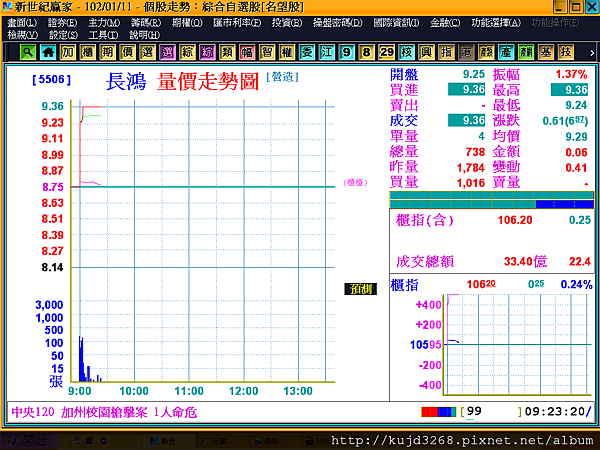Click the cyan 核 toolbar icon
The height and width of the screenshot is (450, 600).
(x=406, y=52)
